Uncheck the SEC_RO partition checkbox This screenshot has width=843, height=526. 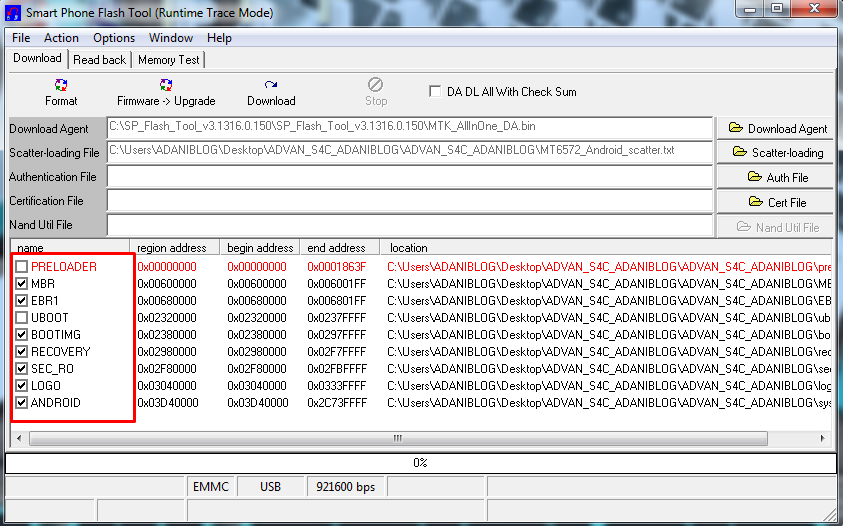pos(22,369)
